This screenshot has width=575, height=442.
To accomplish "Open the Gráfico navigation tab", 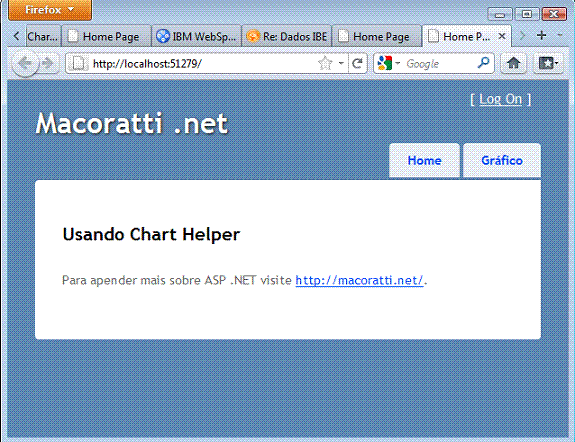I will [502, 161].
